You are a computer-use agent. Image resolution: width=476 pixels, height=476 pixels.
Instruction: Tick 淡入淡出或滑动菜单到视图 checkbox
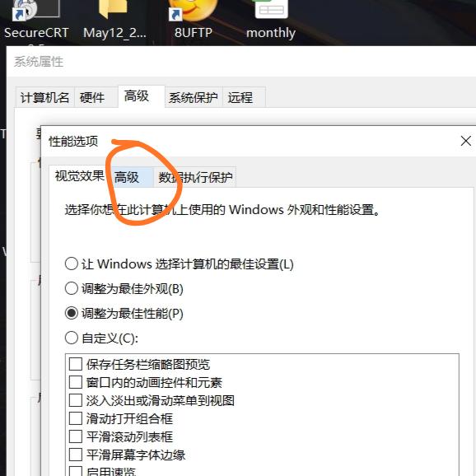tap(76, 400)
